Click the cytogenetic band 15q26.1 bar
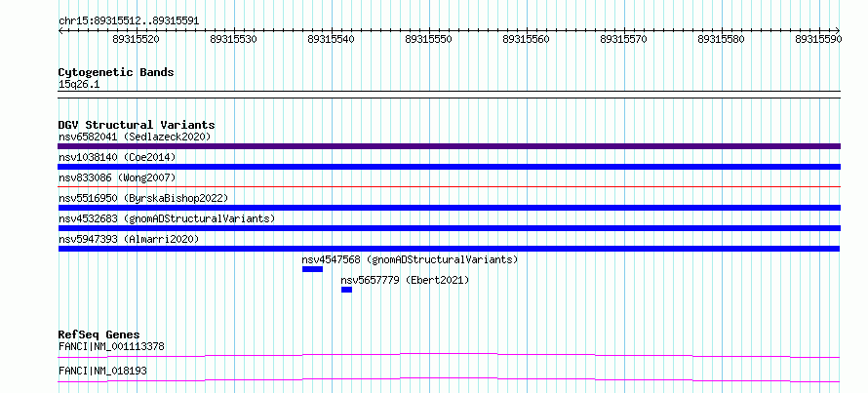 (449, 95)
